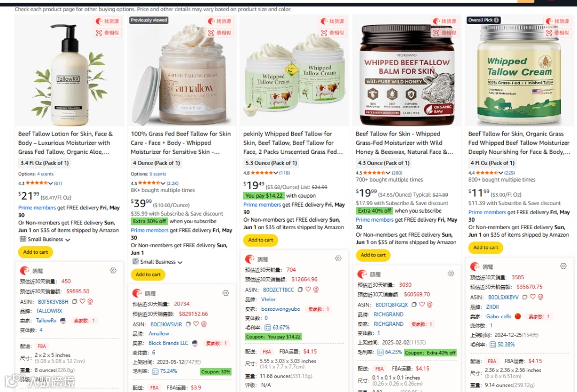The width and height of the screenshot is (577, 392).
Task: Add pekinly Whipped Beef Tallow to cart
Action: coord(261,240)
